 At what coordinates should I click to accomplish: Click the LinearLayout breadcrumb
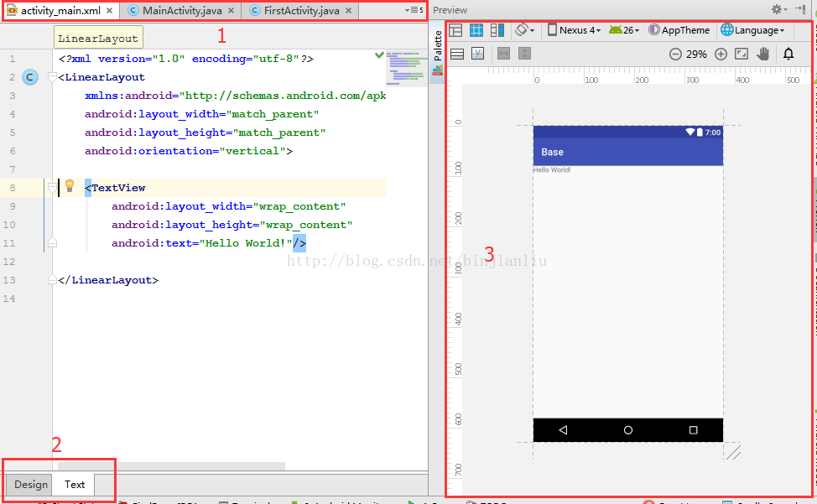98,38
